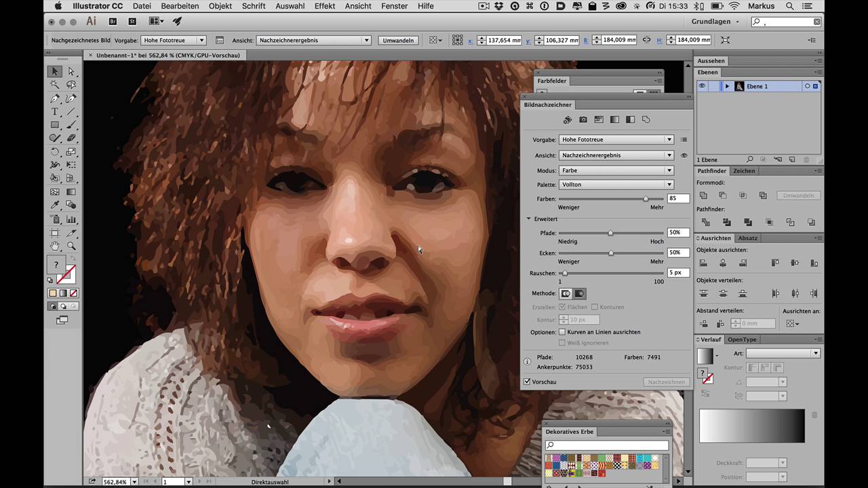Click the Weiß ignorieren checkbox
The height and width of the screenshot is (488, 868).
(561, 343)
